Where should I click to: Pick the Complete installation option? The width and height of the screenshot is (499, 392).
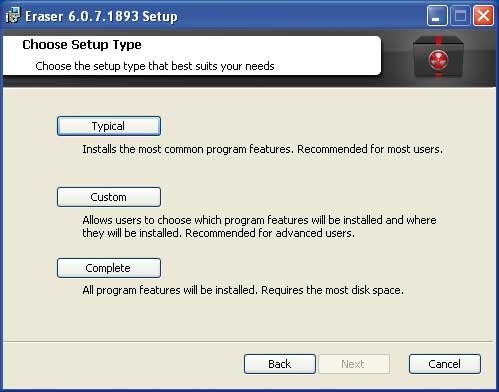click(x=109, y=268)
